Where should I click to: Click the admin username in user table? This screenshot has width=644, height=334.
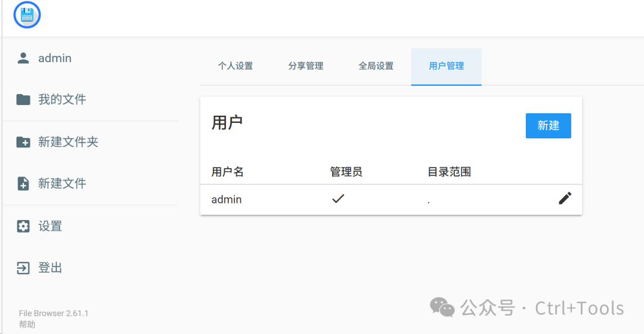[227, 199]
